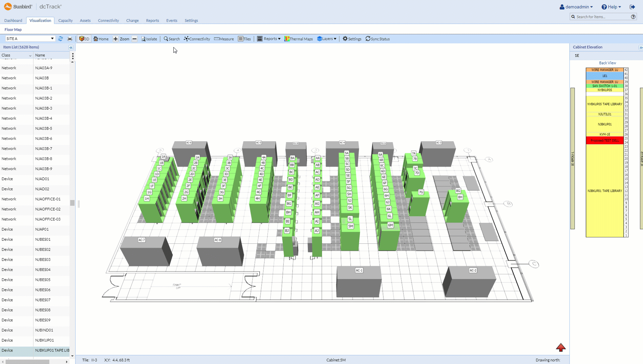Click the Zoom in plus icon
This screenshot has width=643, height=364.
(x=115, y=39)
